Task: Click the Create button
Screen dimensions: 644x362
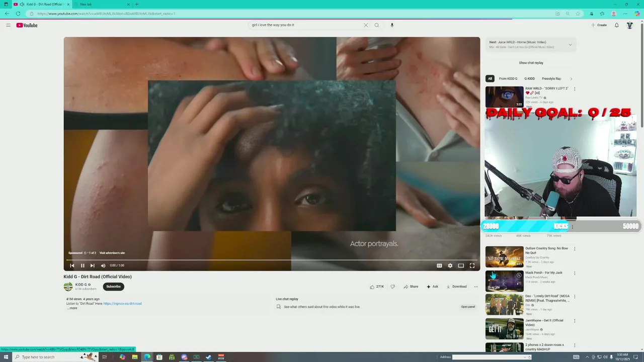Action: (x=599, y=25)
